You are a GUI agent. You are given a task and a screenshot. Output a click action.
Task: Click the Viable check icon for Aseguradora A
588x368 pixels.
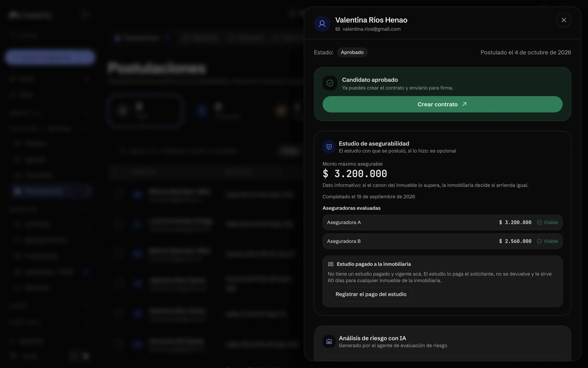(539, 223)
